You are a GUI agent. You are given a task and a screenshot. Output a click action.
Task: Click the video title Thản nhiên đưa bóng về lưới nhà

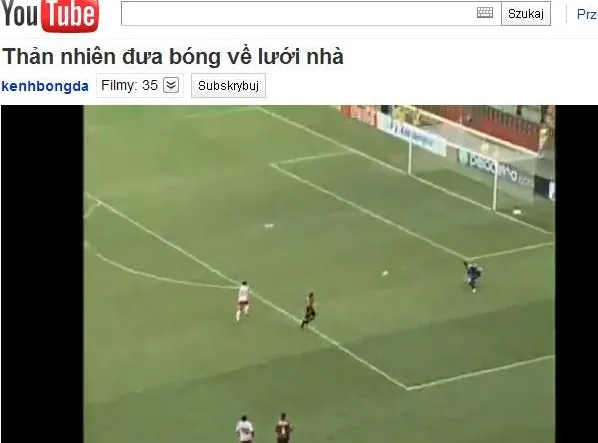tap(173, 56)
